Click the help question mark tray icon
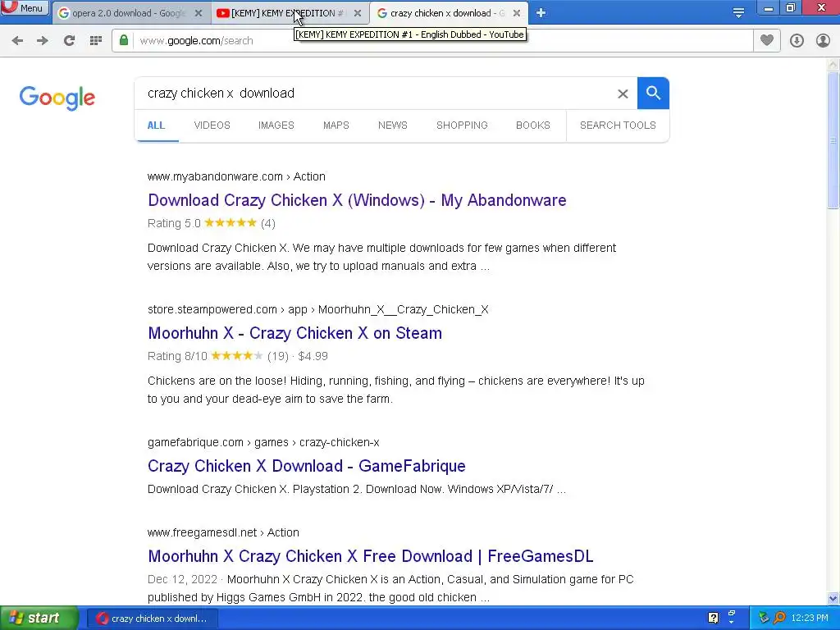The image size is (840, 630). [x=713, y=618]
